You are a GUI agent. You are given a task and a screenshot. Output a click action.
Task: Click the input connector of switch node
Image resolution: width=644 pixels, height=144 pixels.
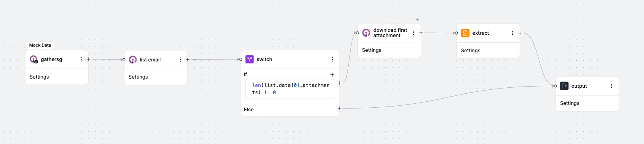point(241,59)
